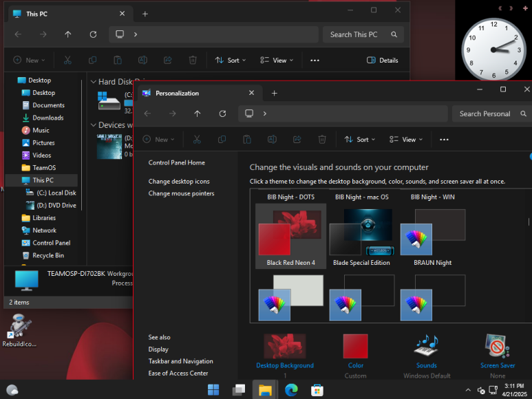
Task: Click Paste icon in Personalization toolbar
Action: [247, 140]
